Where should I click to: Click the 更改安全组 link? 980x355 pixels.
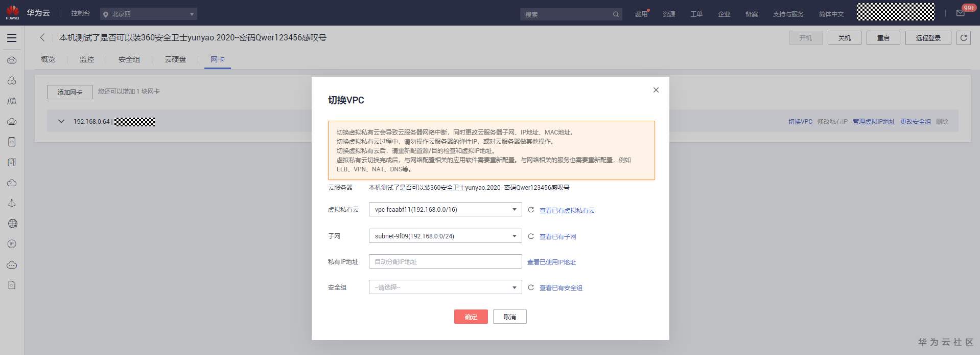coord(916,121)
